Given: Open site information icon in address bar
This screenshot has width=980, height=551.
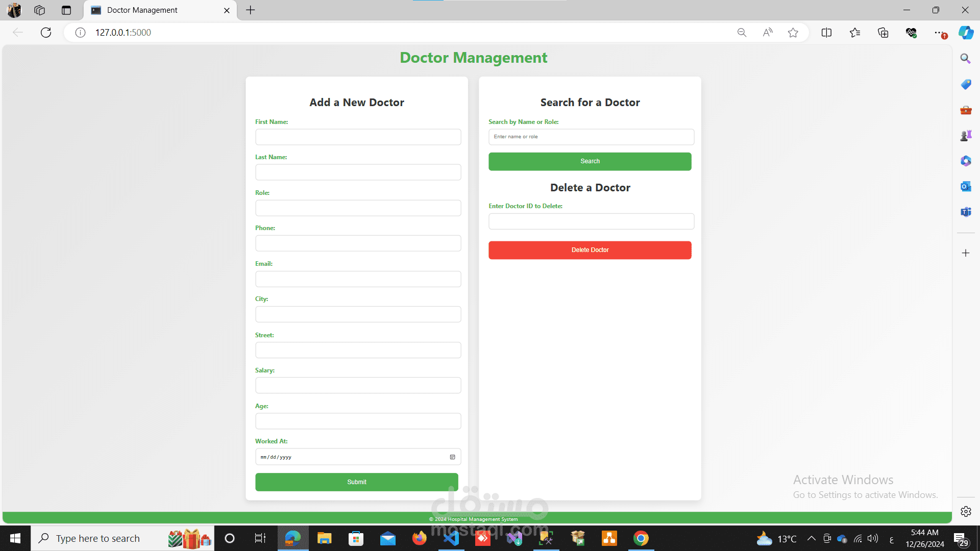Looking at the screenshot, I should pyautogui.click(x=80, y=33).
